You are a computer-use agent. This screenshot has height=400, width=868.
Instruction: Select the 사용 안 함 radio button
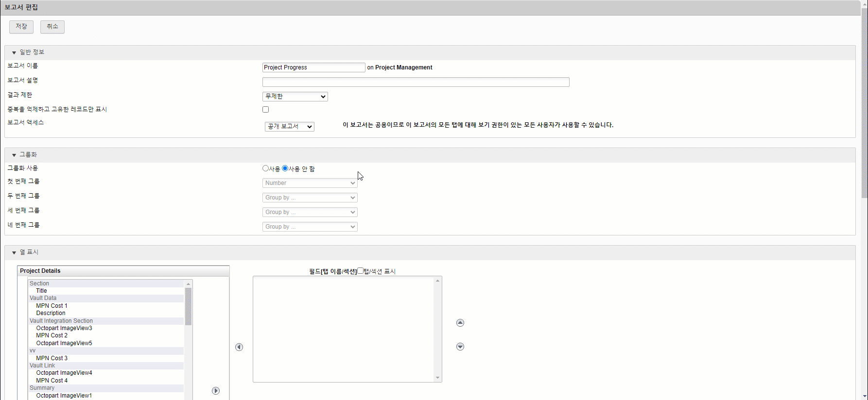coord(285,168)
